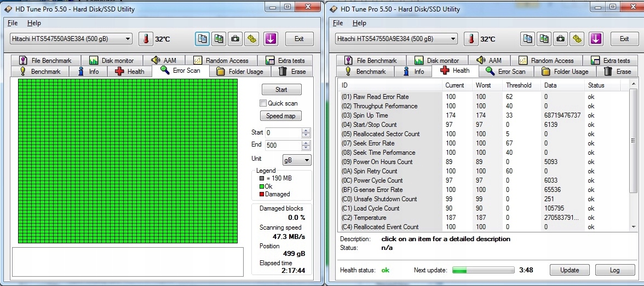
Task: Open options tools icon in left window
Action: point(252,39)
